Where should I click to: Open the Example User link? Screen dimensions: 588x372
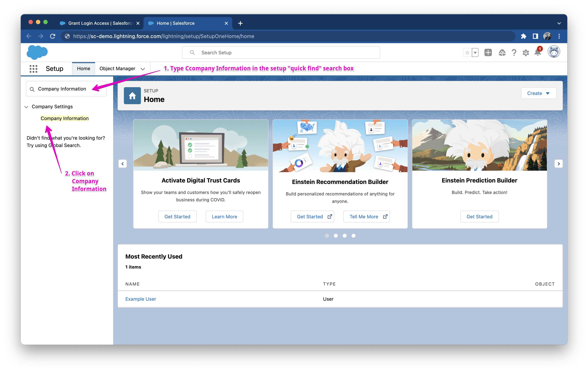click(141, 299)
